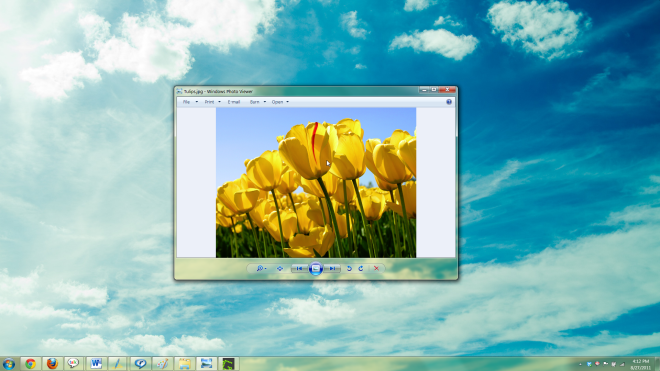Open the black and green app on the taskbar
The width and height of the screenshot is (660, 371).
pos(228,364)
